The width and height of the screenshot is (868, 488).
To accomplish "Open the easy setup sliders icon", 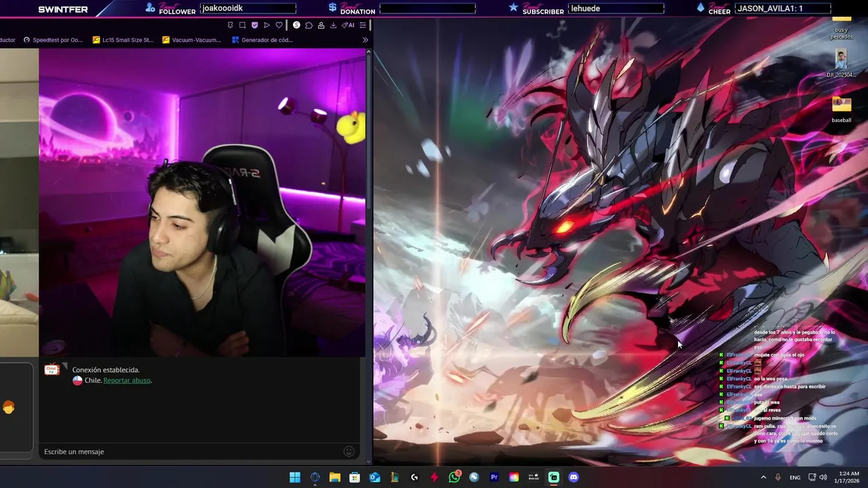I will (363, 25).
